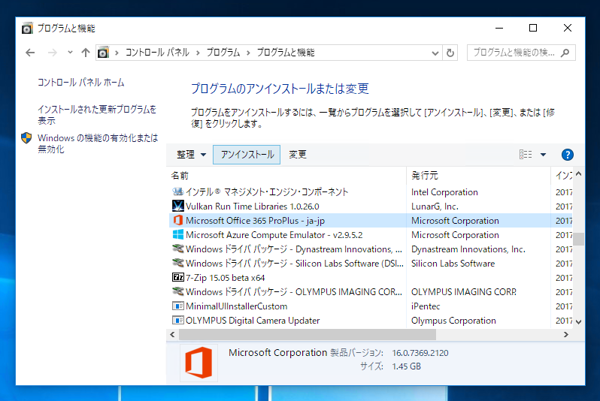
Task: Select プログラム breadcrumb segment
Action: point(223,52)
